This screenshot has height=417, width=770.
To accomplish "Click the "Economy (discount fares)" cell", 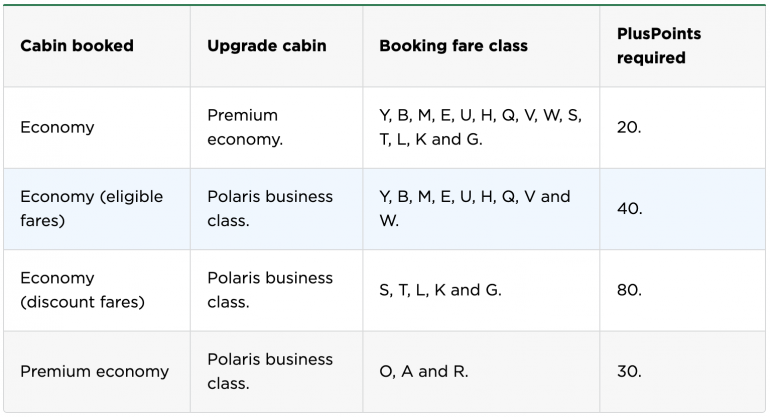I will pyautogui.click(x=82, y=290).
